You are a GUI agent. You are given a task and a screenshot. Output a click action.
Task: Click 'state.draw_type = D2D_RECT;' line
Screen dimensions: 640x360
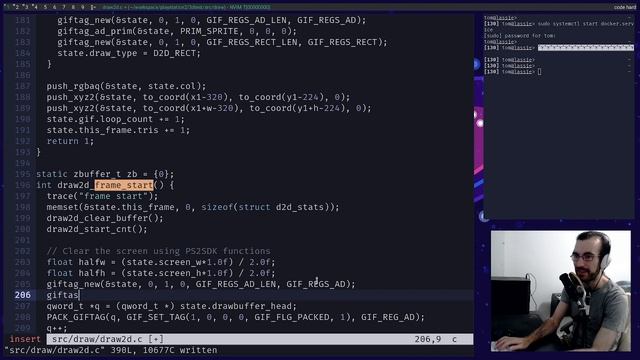coord(129,53)
